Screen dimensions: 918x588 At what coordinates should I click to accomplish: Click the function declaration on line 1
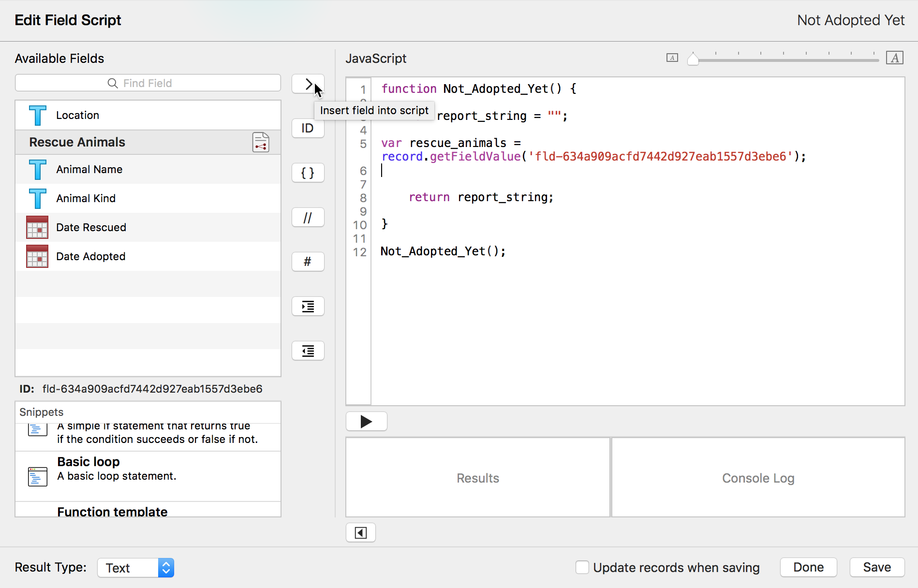coord(479,88)
